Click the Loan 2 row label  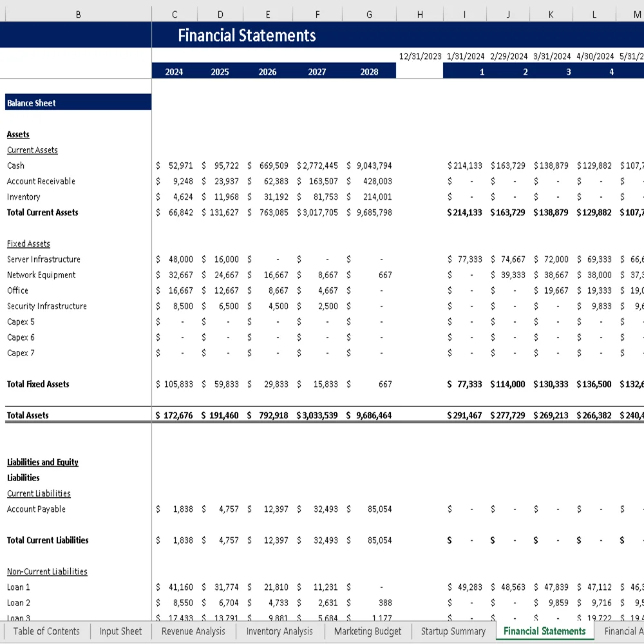tap(17, 603)
